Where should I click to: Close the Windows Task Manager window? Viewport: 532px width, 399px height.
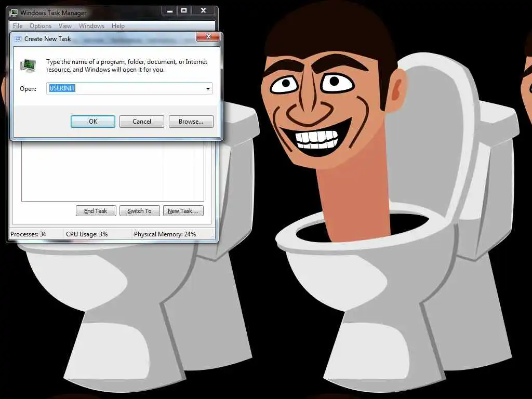(x=204, y=11)
